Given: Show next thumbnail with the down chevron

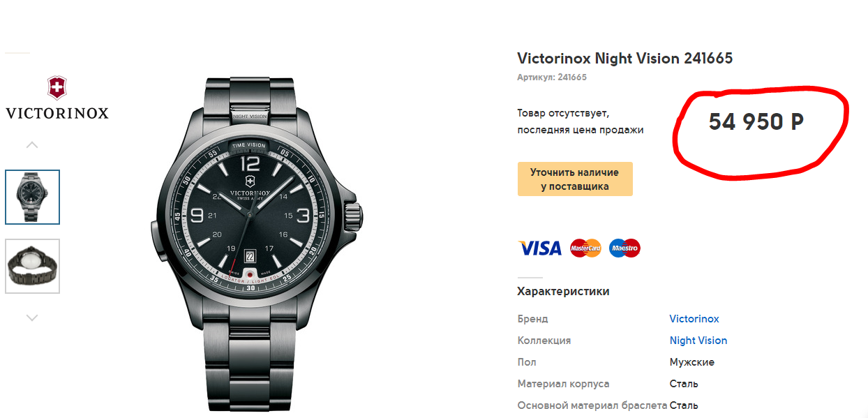Looking at the screenshot, I should (x=32, y=318).
